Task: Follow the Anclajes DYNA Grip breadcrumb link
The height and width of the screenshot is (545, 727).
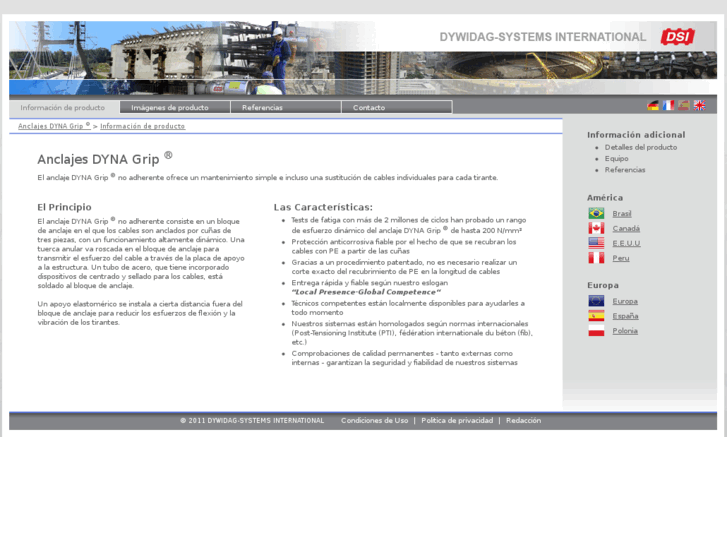Action: (x=54, y=126)
